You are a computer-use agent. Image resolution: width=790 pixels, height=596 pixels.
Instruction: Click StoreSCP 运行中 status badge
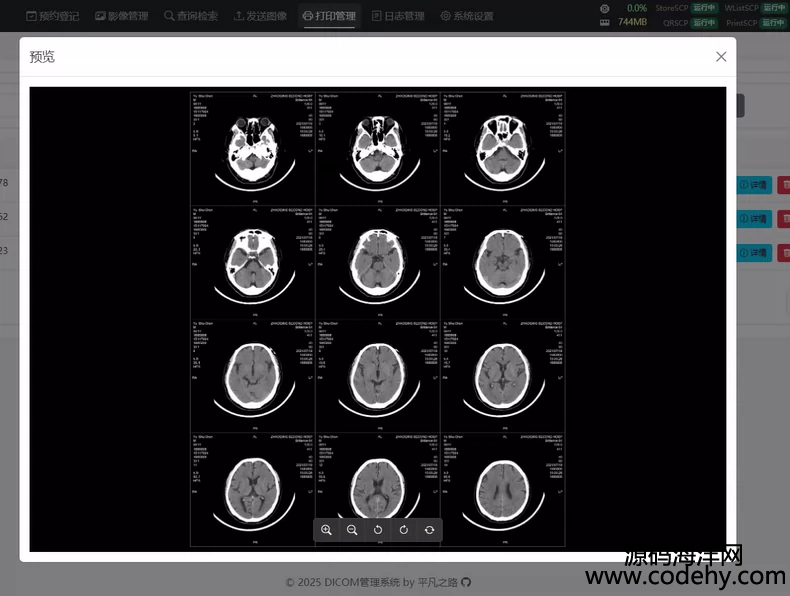click(704, 8)
